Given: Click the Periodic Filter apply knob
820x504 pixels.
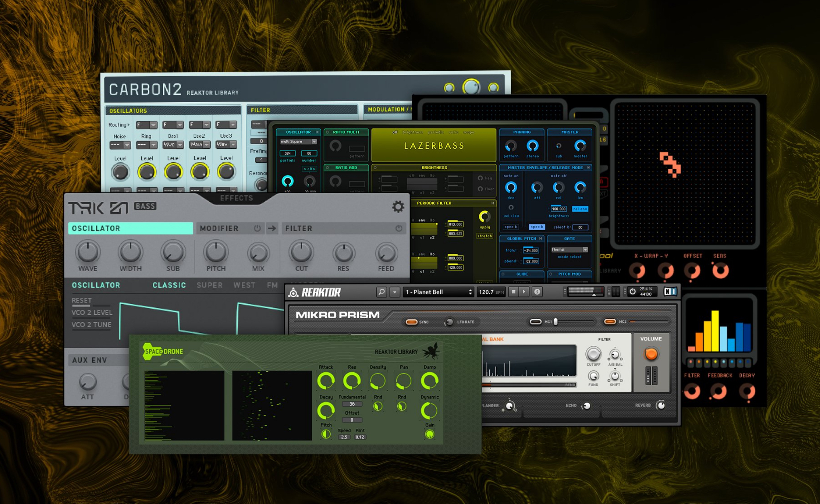Looking at the screenshot, I should [x=485, y=217].
